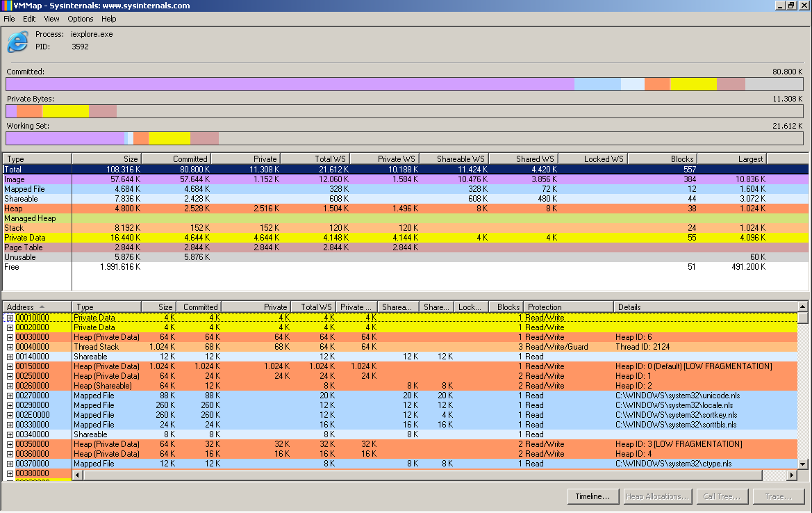The width and height of the screenshot is (812, 513).
Task: Sort details list by Protection column header
Action: pyautogui.click(x=568, y=307)
